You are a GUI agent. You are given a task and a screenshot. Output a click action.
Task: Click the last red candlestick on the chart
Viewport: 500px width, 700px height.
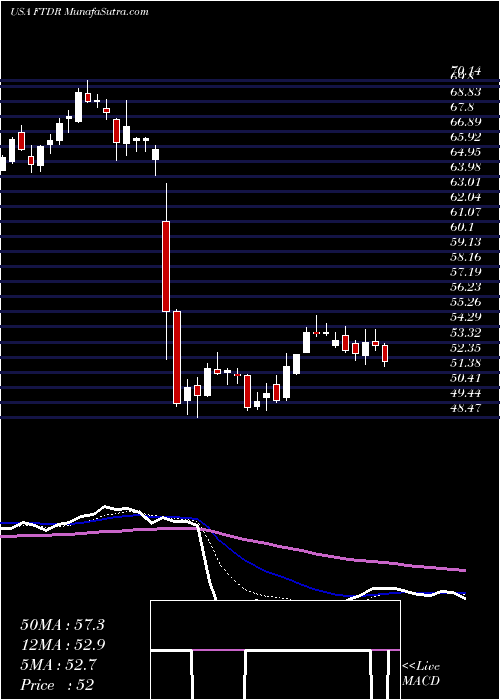(x=385, y=353)
